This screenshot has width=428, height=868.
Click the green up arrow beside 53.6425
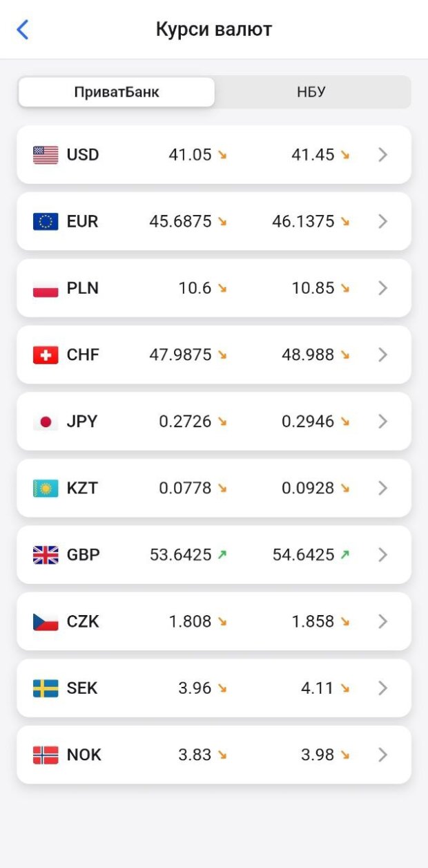[x=222, y=555]
